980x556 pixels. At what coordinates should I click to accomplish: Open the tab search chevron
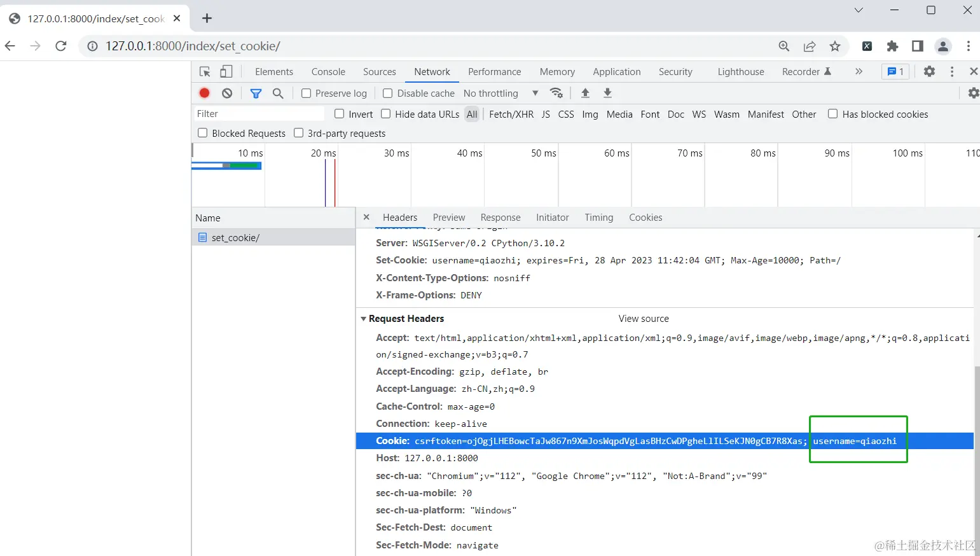click(x=859, y=10)
